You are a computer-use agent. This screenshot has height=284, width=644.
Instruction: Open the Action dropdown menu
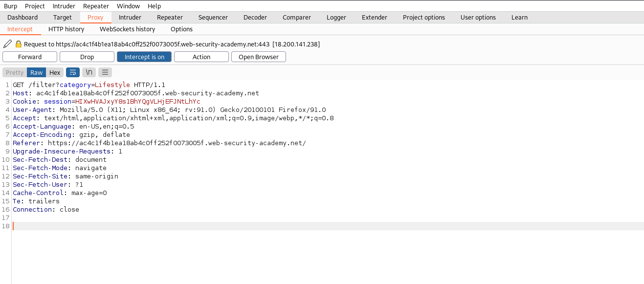[x=201, y=57]
